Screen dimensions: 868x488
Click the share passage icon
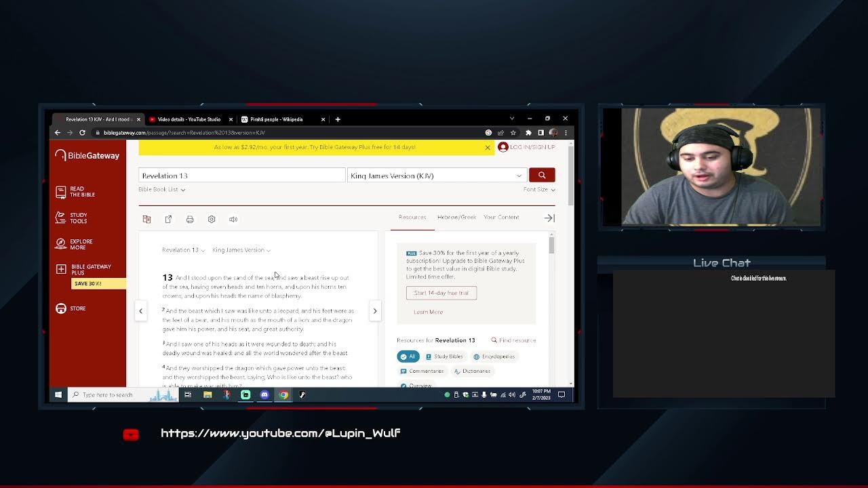pyautogui.click(x=168, y=219)
